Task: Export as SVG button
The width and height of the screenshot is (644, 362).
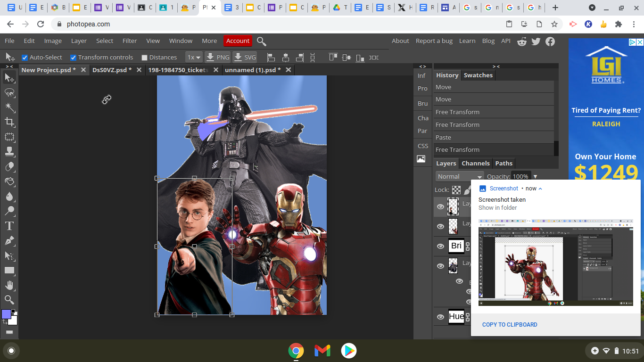Action: [x=245, y=58]
